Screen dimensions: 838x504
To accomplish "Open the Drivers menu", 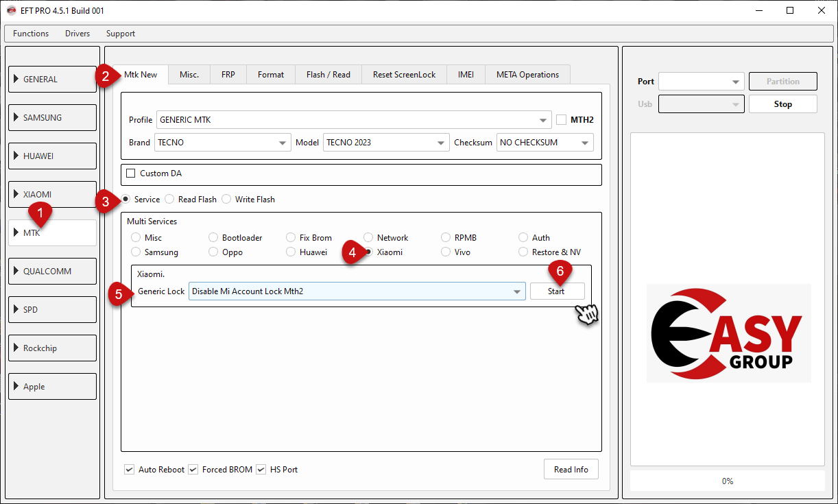I will tap(77, 34).
